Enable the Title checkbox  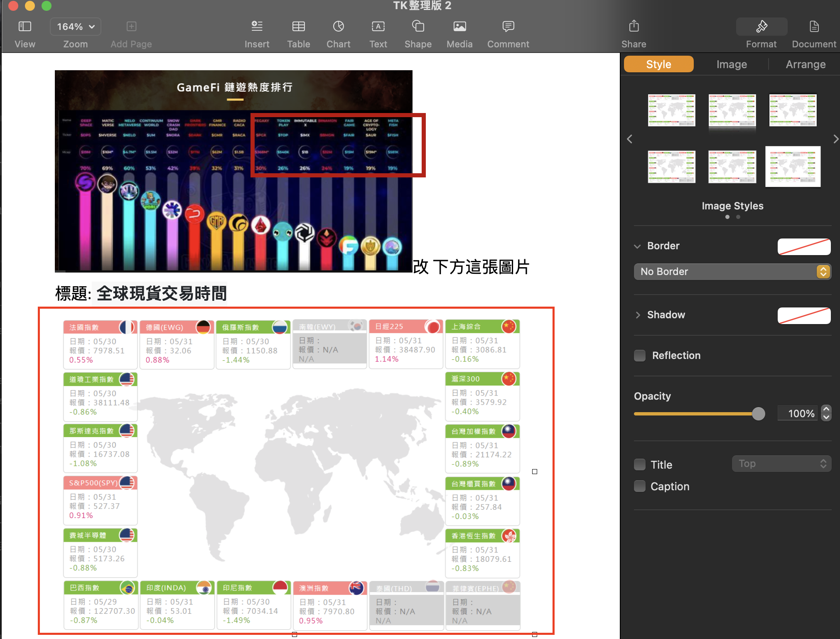click(640, 465)
